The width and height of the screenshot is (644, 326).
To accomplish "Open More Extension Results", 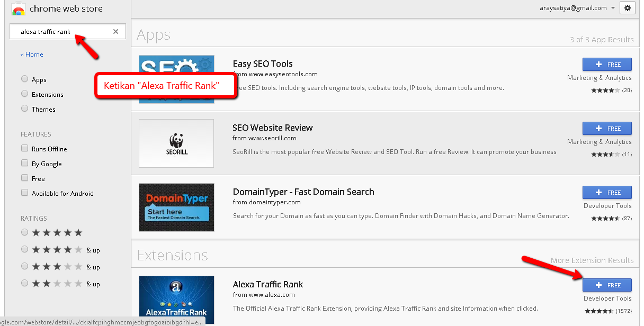I will (x=592, y=260).
